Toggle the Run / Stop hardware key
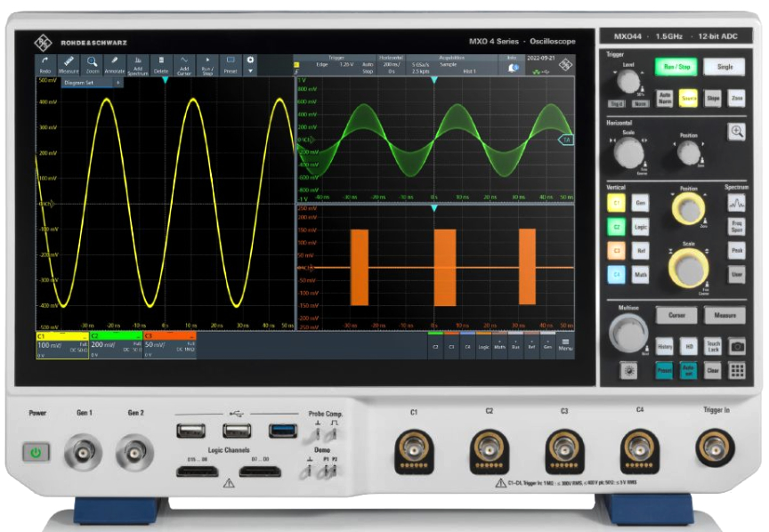 pyautogui.click(x=676, y=67)
